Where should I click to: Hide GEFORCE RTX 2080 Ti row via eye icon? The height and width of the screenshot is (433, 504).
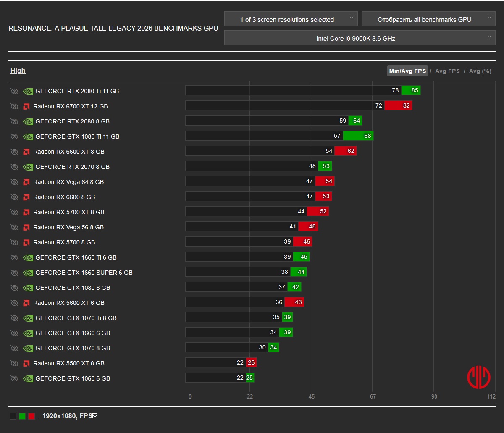click(14, 91)
